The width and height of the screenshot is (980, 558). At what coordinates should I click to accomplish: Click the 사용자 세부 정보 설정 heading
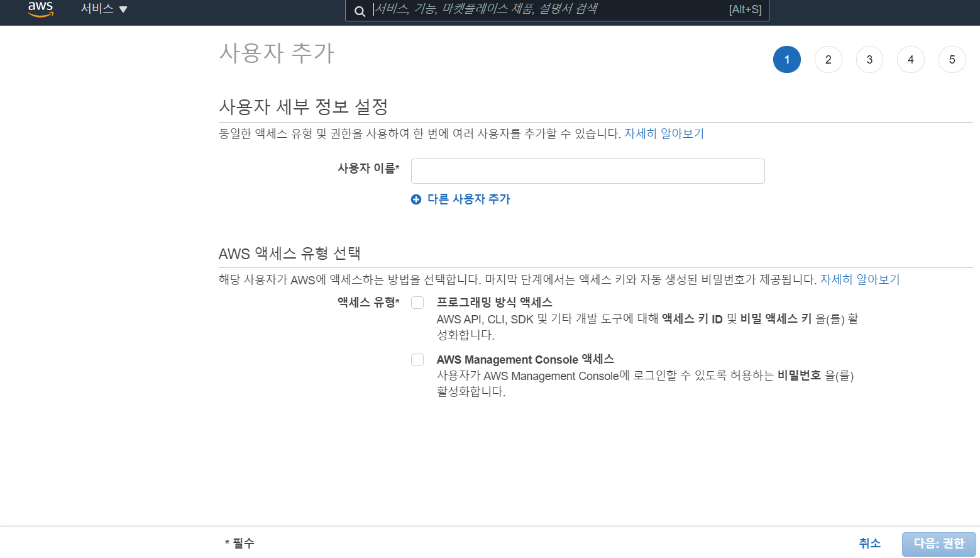click(304, 106)
